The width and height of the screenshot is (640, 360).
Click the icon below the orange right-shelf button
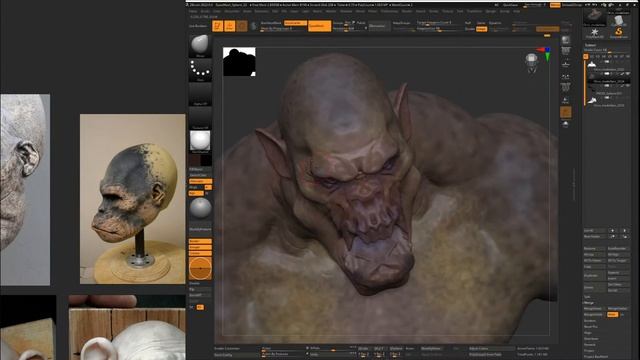pyautogui.click(x=565, y=124)
